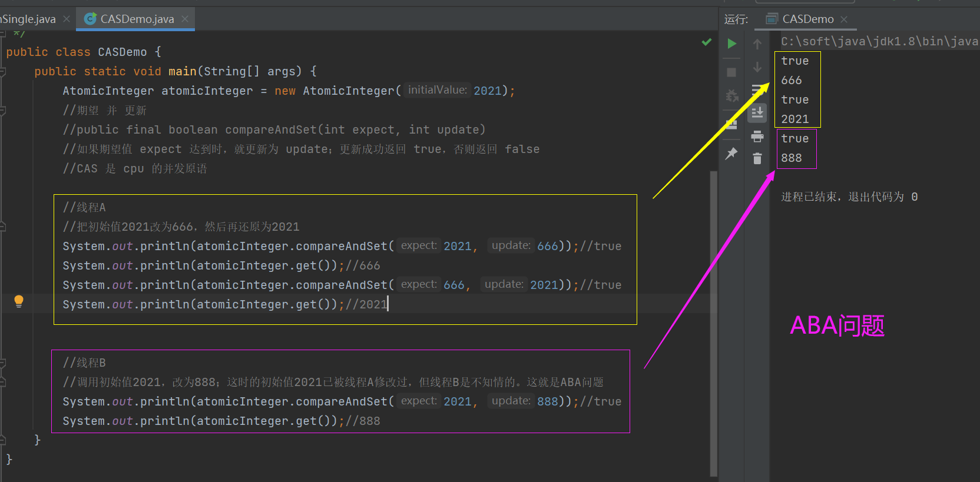Viewport: 980px width, 482px height.
Task: Click the '888' console output line
Action: coord(792,158)
